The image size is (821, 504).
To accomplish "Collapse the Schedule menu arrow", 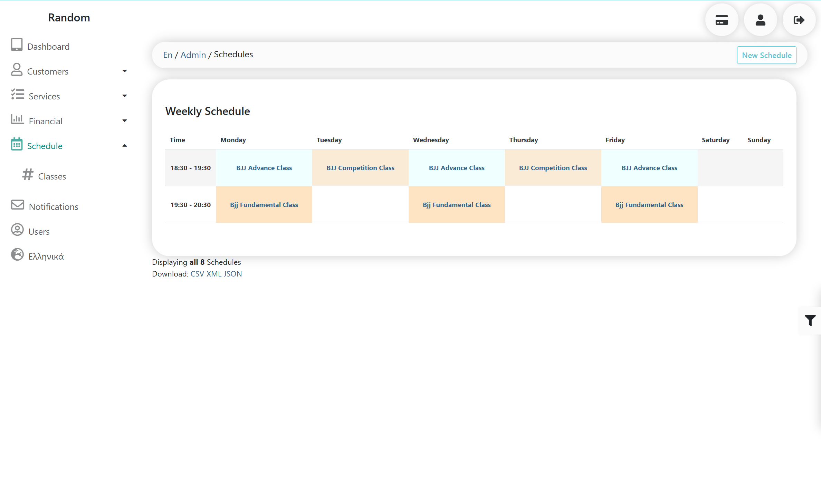I will tap(125, 146).
